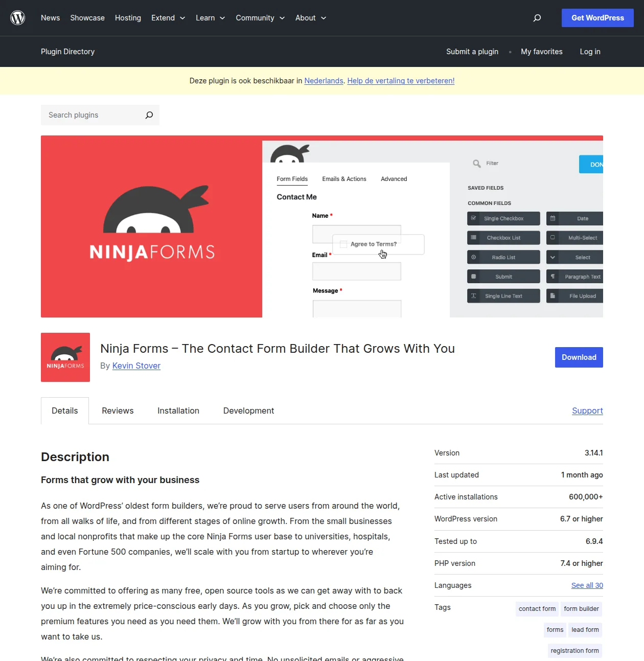Image resolution: width=644 pixels, height=661 pixels.
Task: Open the header search magnifier icon
Action: click(x=537, y=18)
